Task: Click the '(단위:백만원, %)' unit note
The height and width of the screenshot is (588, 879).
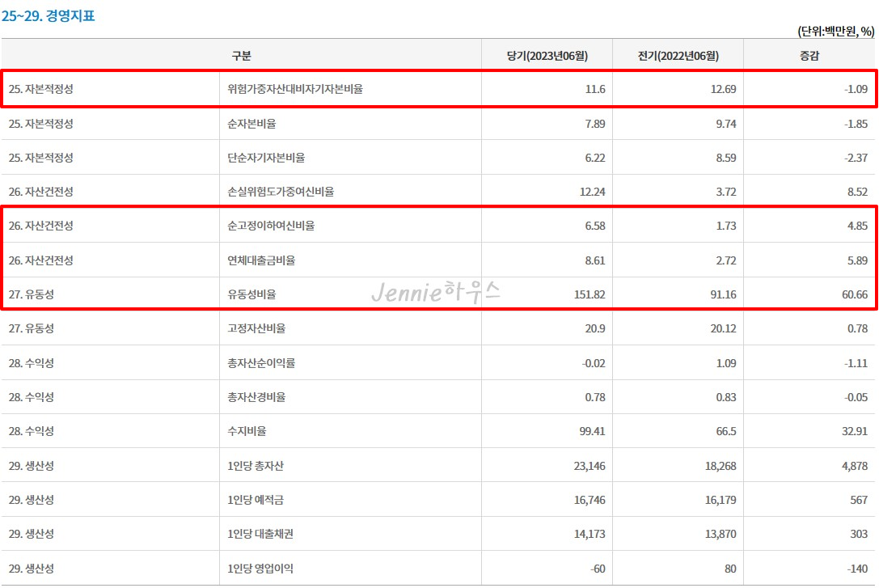Action: coord(836,32)
